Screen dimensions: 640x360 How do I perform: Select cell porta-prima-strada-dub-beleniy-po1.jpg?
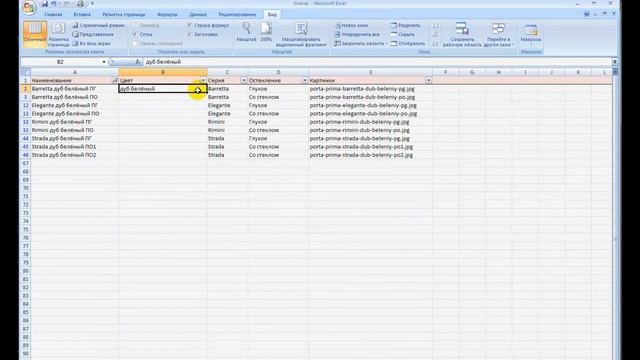point(371,147)
